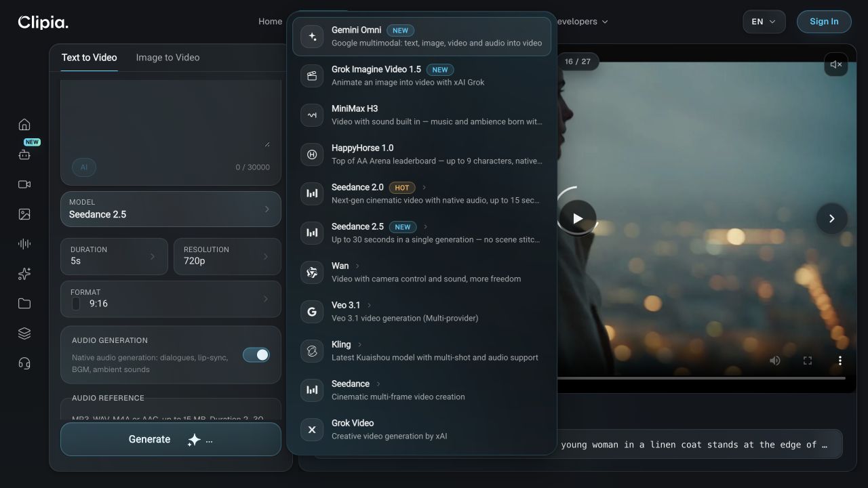Click the Generate button

tap(171, 439)
